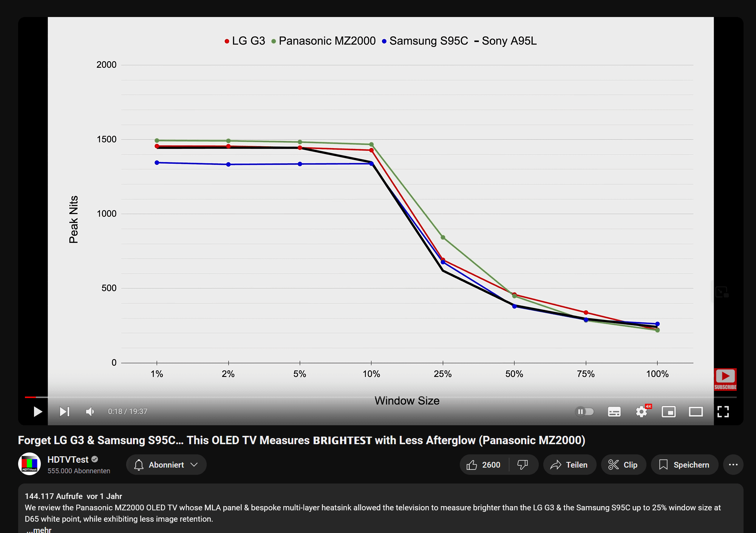Skip to the next video

coord(65,411)
